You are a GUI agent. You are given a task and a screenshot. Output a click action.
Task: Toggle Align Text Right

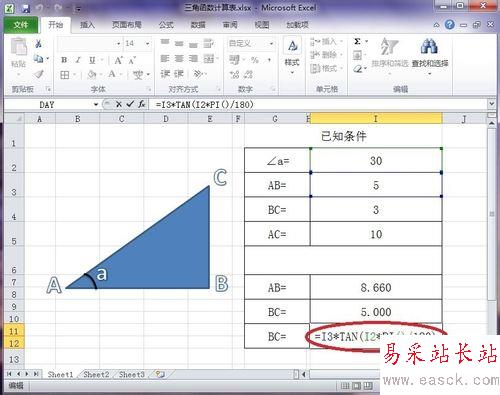tap(193, 59)
